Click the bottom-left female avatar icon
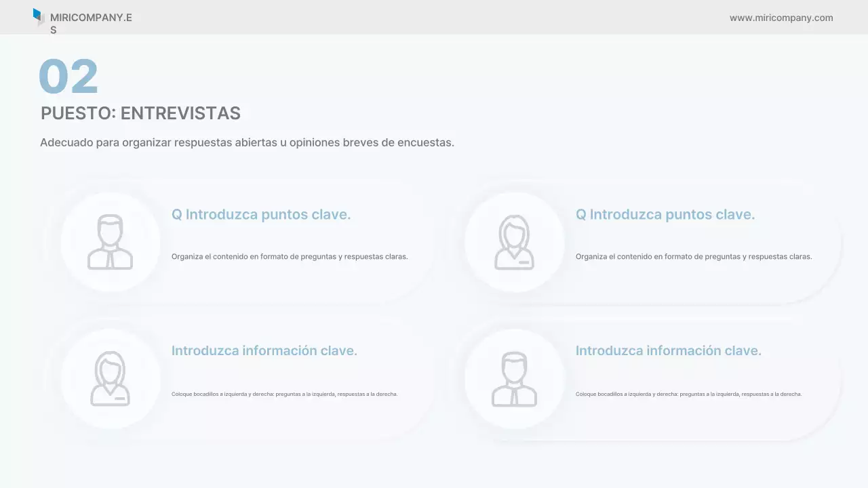Viewport: 868px width, 488px height. 111,378
